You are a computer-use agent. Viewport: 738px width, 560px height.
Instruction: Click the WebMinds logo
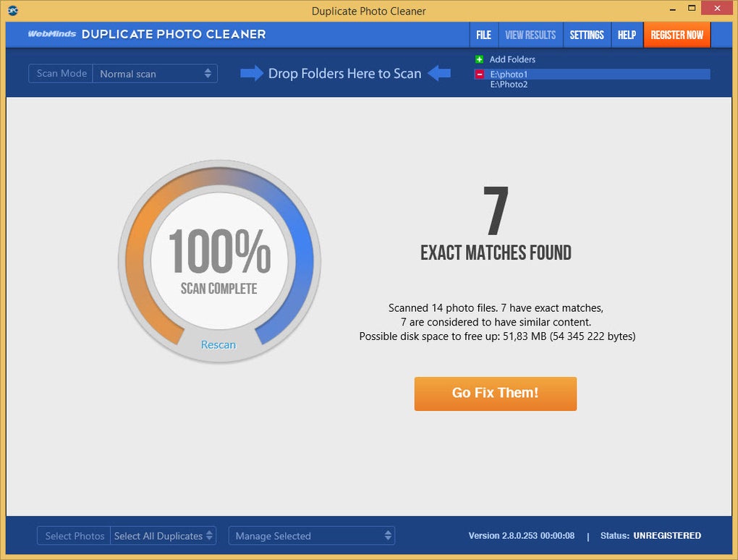(52, 34)
